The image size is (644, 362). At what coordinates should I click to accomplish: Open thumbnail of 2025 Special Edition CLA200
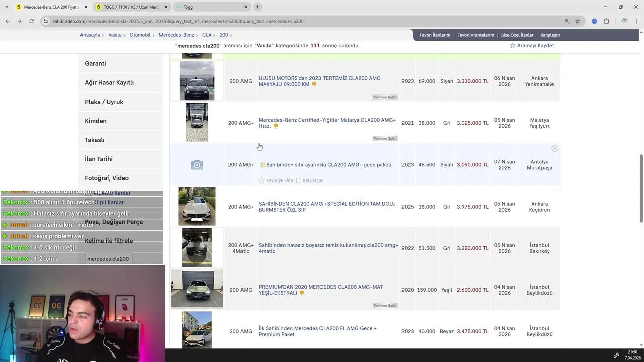[197, 206]
